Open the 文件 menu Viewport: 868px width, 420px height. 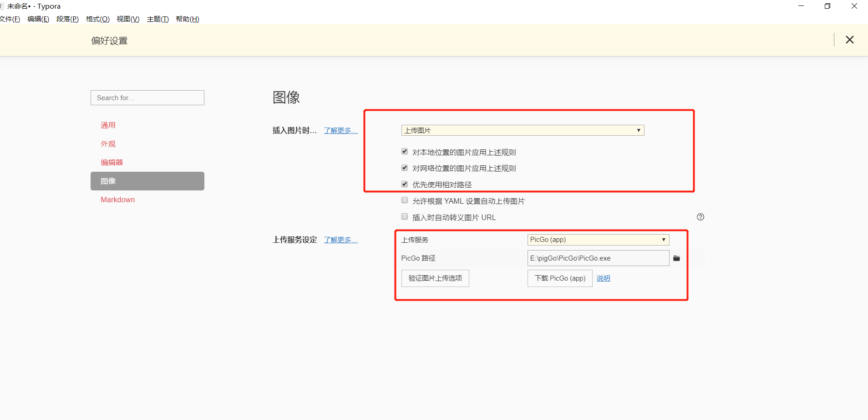tap(10, 19)
